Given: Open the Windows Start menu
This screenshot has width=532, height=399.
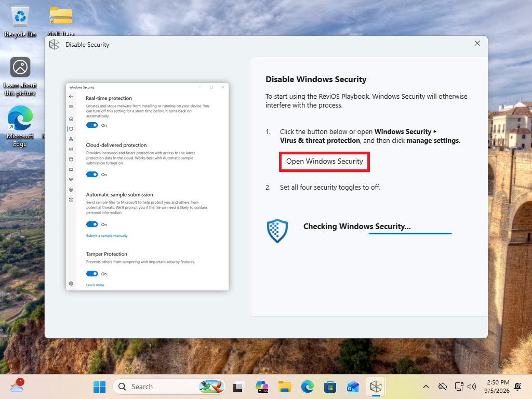Looking at the screenshot, I should coord(99,387).
